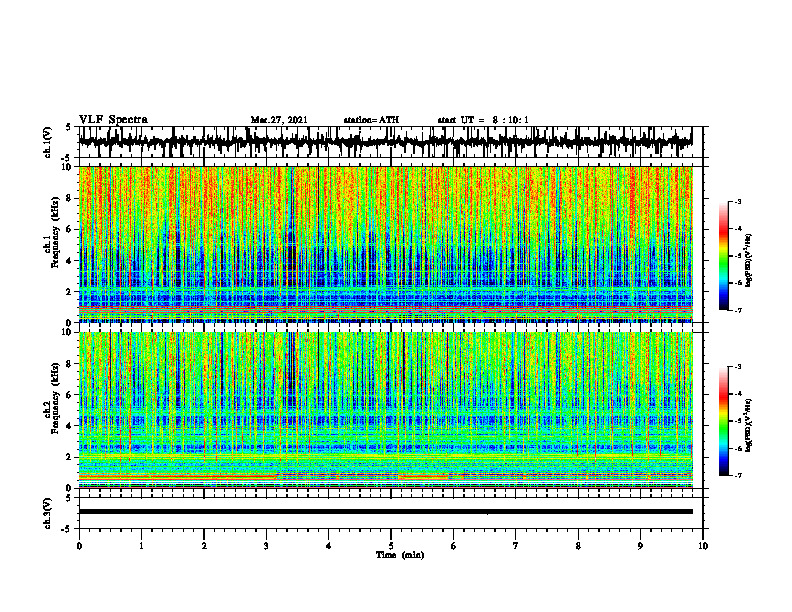Click the "8" kHz tick on ch.2 frequency axis
This screenshot has width=792, height=612.
point(69,364)
